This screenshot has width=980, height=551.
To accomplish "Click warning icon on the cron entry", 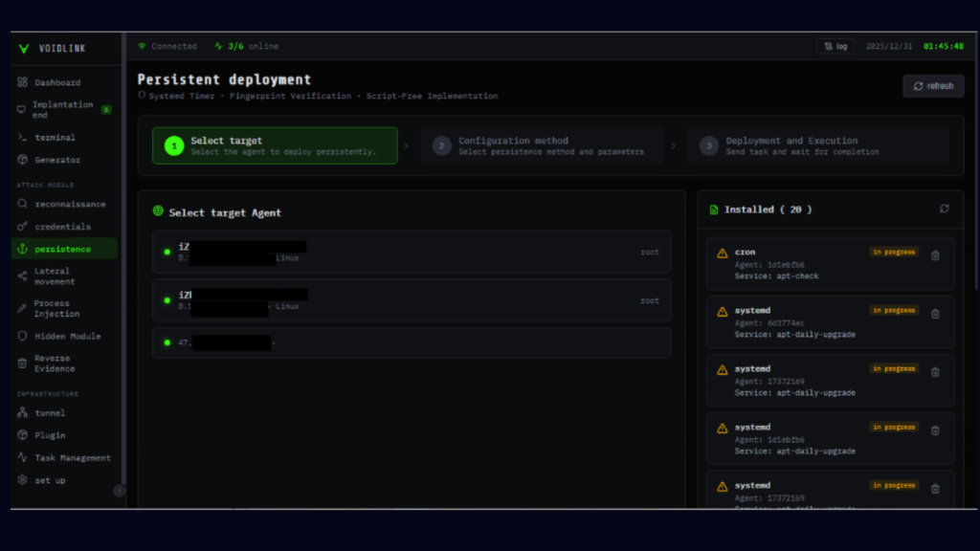I will point(723,253).
